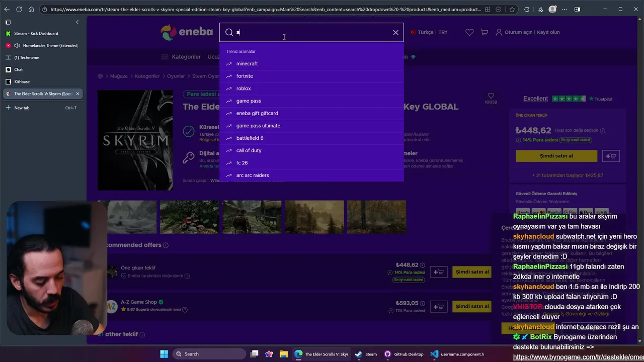This screenshot has width=644, height=362.
Task: Select trending search fortnite
Action: click(311, 76)
